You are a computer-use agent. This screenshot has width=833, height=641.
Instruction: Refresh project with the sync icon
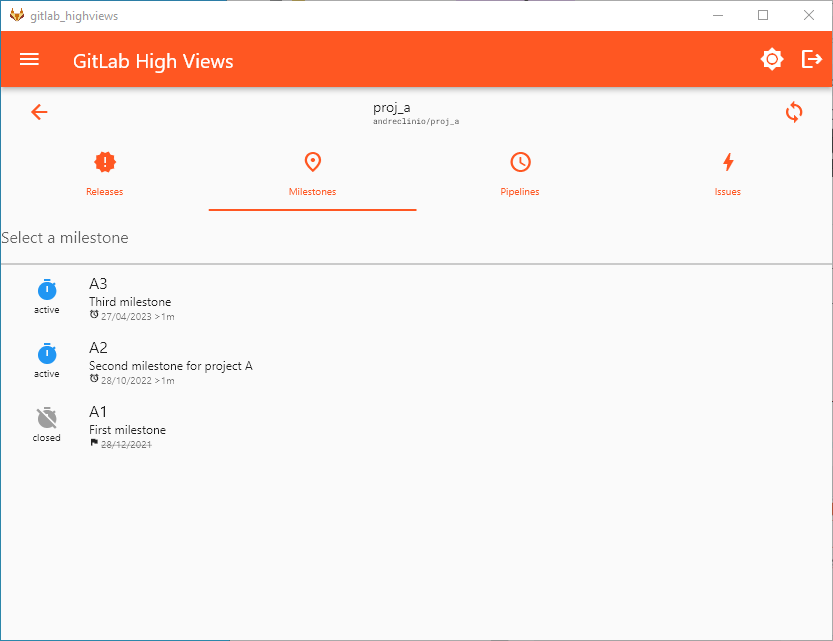click(794, 112)
